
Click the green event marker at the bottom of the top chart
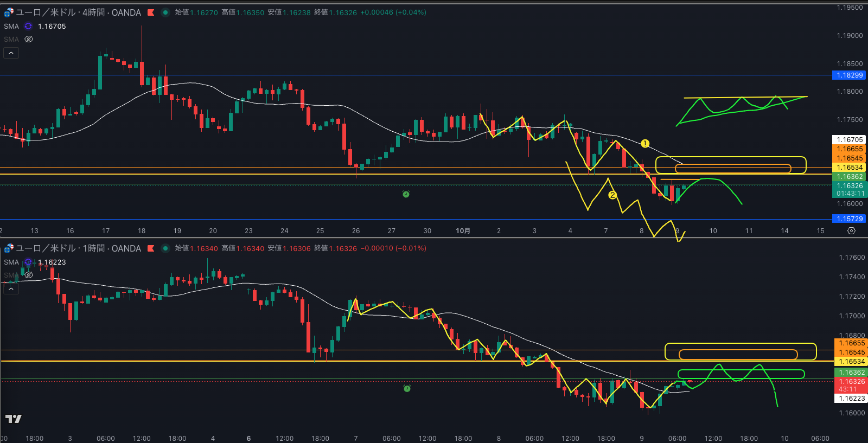(406, 194)
